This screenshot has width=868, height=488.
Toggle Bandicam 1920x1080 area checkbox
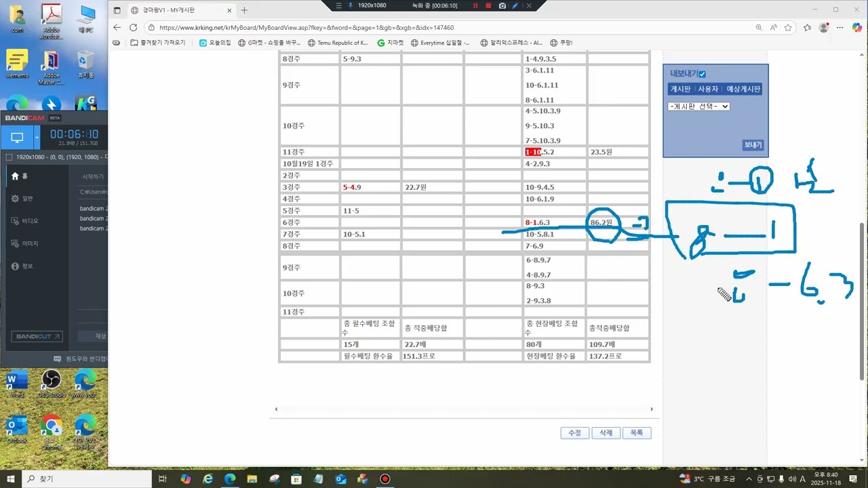9,157
